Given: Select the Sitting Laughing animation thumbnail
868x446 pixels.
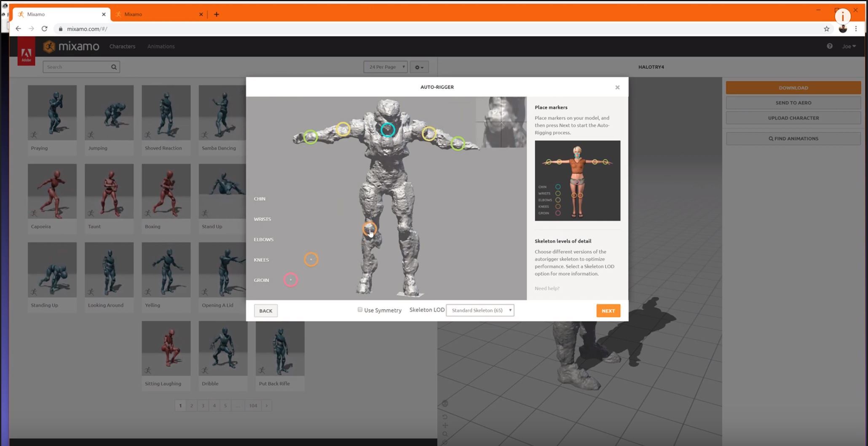Looking at the screenshot, I should [x=166, y=348].
